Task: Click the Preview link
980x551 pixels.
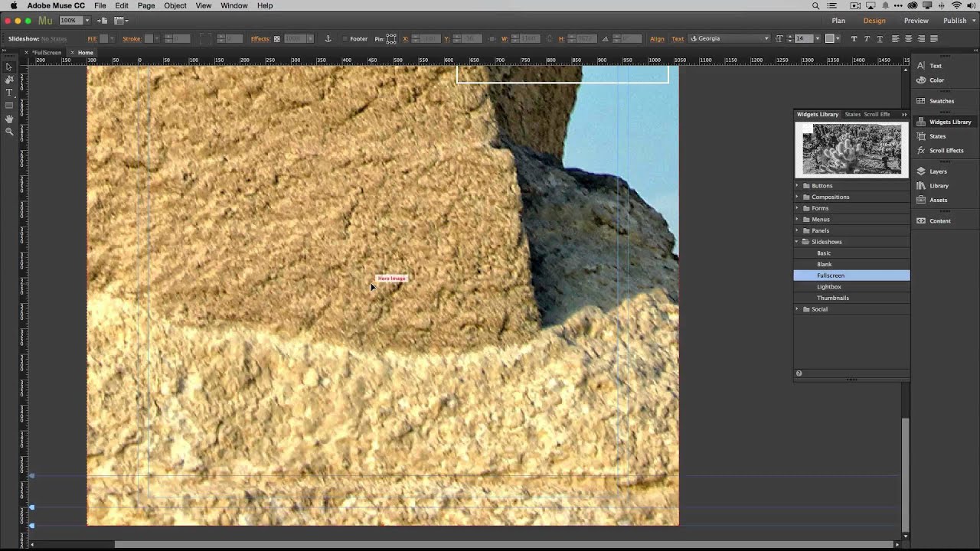Action: click(x=916, y=21)
